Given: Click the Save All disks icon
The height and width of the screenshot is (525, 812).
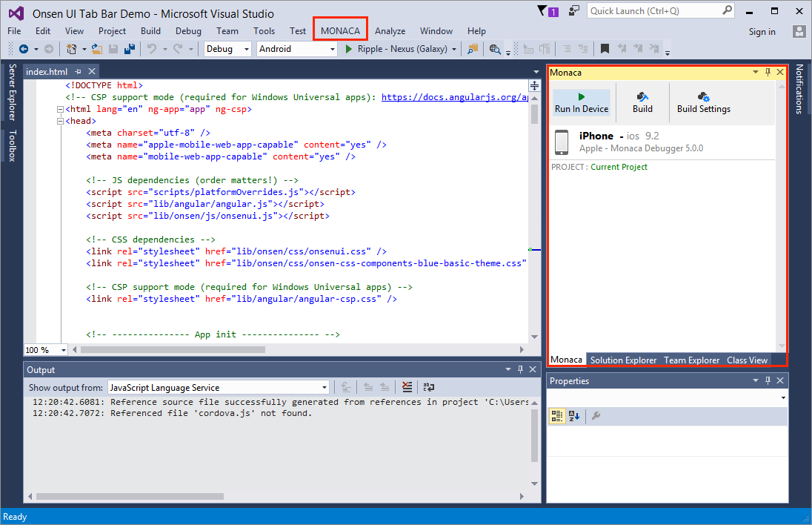Looking at the screenshot, I should tap(130, 49).
